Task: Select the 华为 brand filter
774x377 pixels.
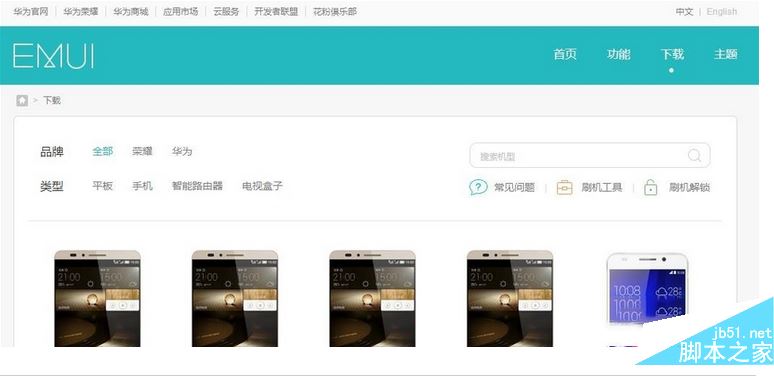Action: pyautogui.click(x=182, y=151)
